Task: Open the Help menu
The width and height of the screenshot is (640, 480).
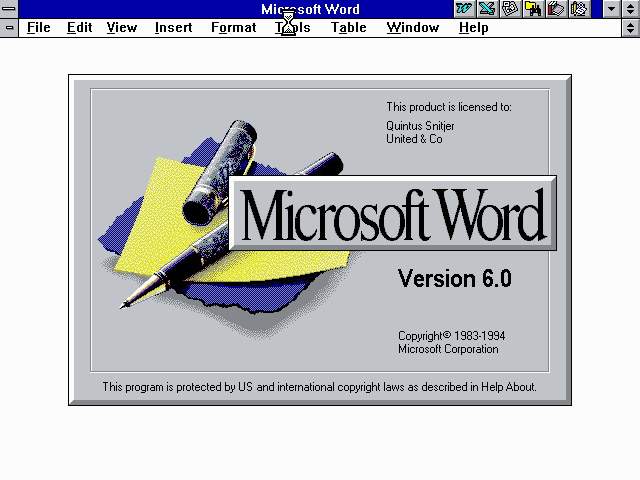Action: coord(473,28)
